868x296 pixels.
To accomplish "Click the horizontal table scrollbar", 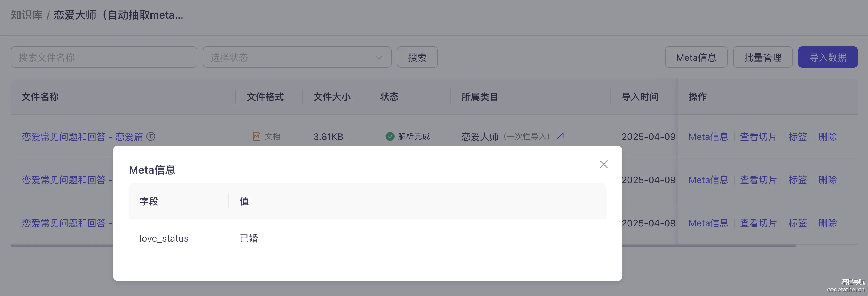I will [708, 246].
